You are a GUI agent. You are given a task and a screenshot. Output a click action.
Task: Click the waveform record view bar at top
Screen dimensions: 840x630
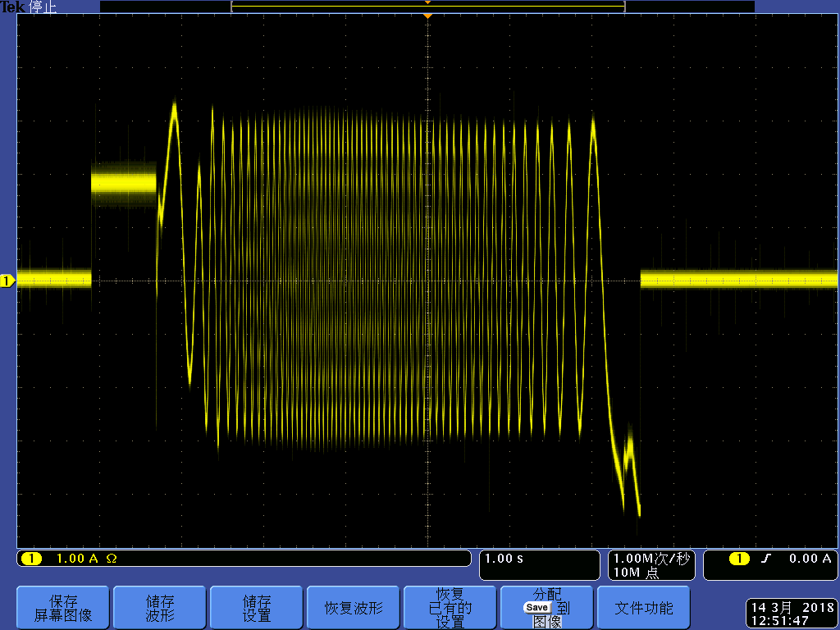[x=427, y=7]
